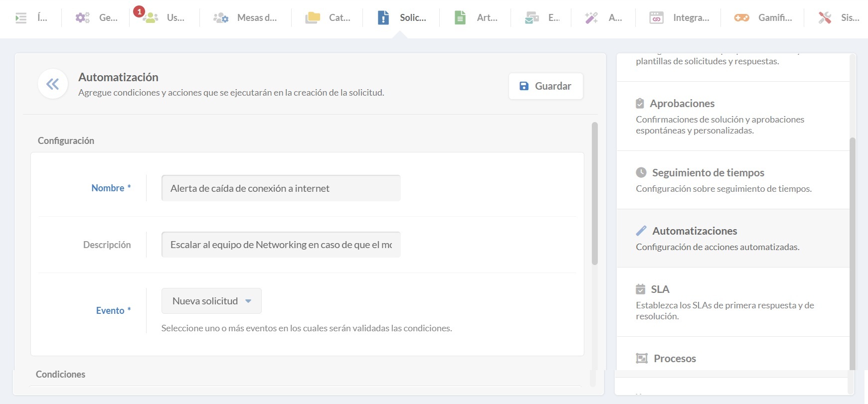
Task: Open the users icon with notification badge
Action: click(150, 18)
